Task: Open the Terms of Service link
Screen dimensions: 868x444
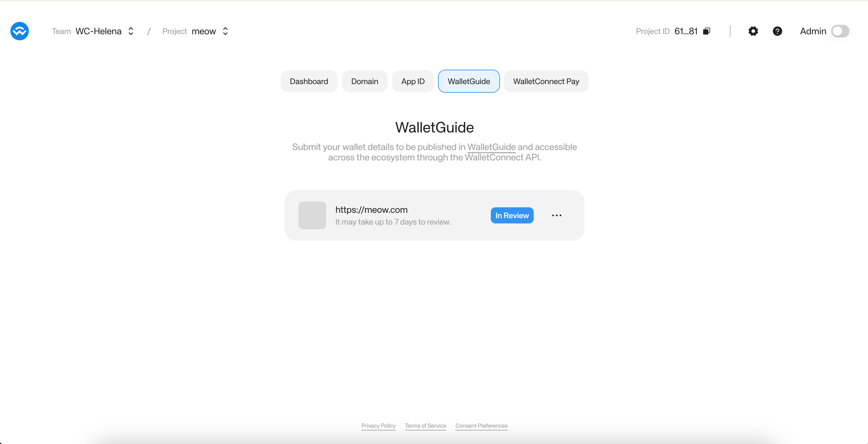Action: 425,426
